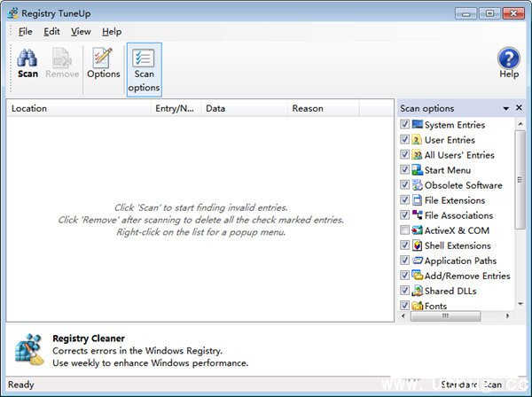Viewport: 532px width, 397px height.
Task: Select the File Associations label
Action: coord(458,215)
